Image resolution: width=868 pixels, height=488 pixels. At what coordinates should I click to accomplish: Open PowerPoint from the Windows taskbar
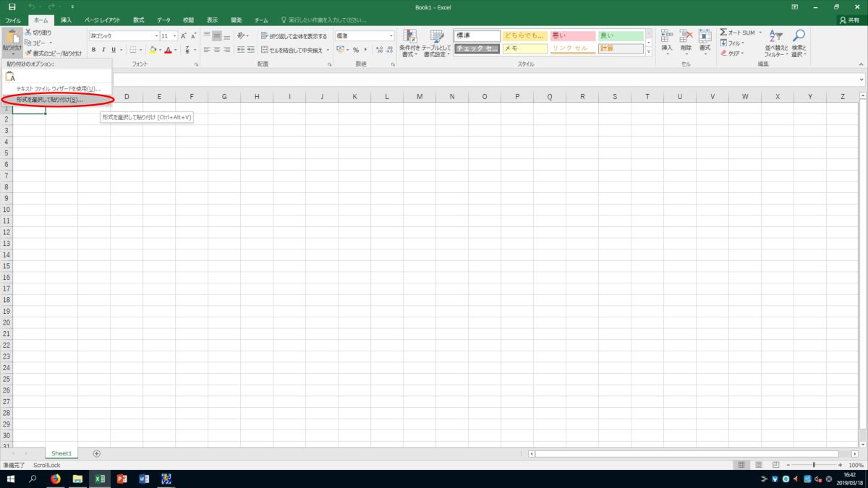coord(122,479)
